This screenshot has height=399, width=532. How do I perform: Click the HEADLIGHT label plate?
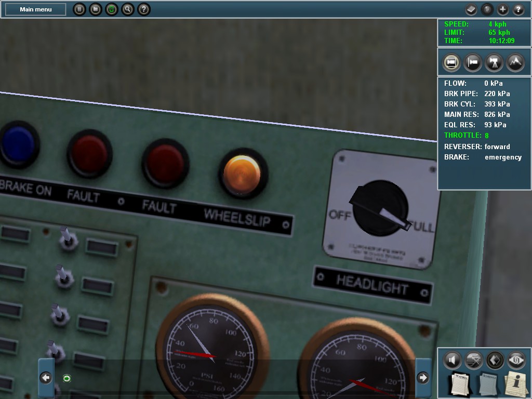coord(372,285)
